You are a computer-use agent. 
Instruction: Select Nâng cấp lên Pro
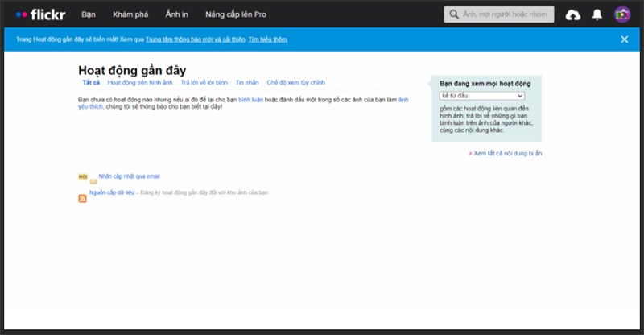coord(236,14)
